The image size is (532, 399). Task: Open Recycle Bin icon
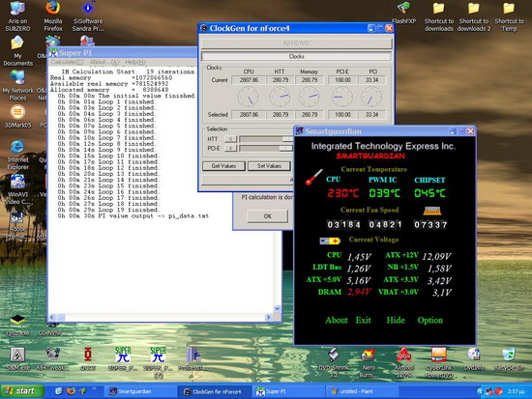(509, 359)
